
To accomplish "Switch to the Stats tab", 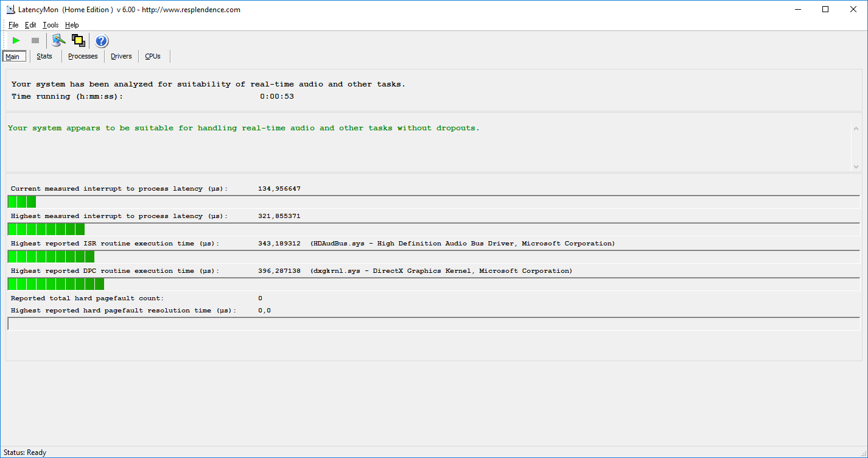I will 44,56.
